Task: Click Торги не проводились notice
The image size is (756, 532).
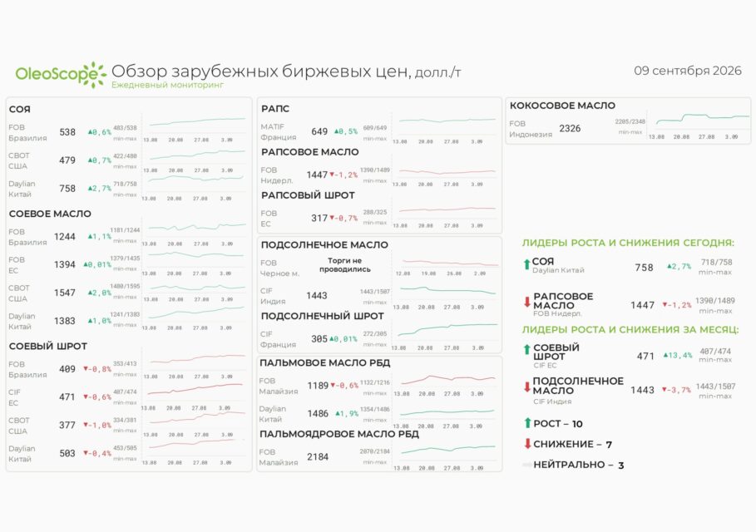Action: (x=344, y=265)
